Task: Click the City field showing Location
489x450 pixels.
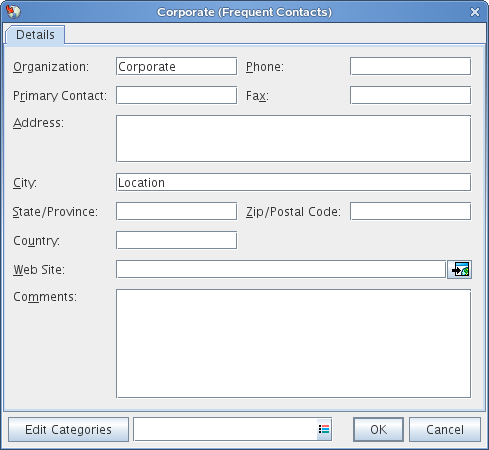Action: click(x=294, y=182)
